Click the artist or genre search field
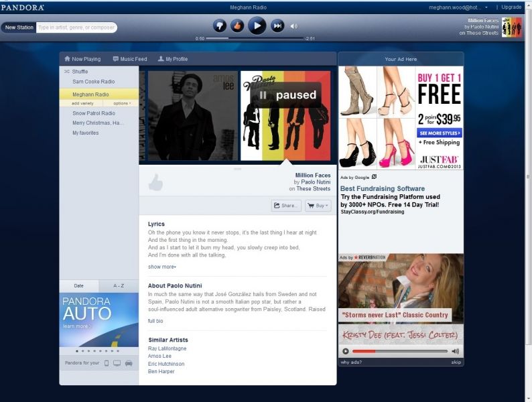 [76, 27]
